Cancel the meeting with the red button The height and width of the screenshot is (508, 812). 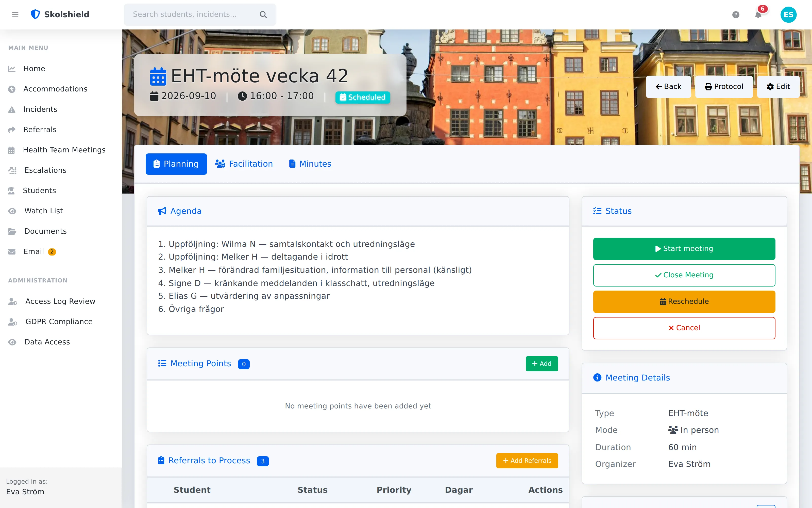(x=684, y=328)
